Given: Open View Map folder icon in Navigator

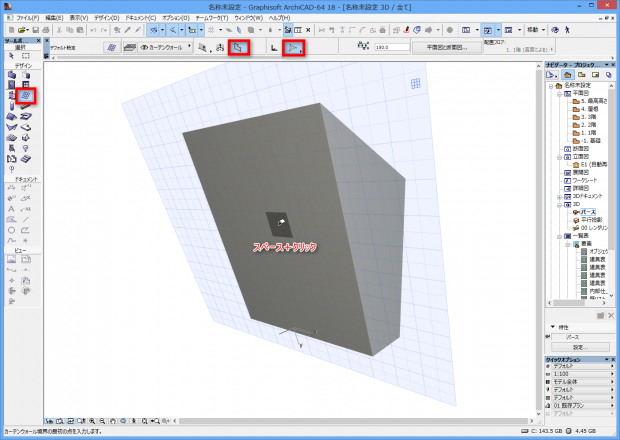Looking at the screenshot, I should pyautogui.click(x=582, y=75).
